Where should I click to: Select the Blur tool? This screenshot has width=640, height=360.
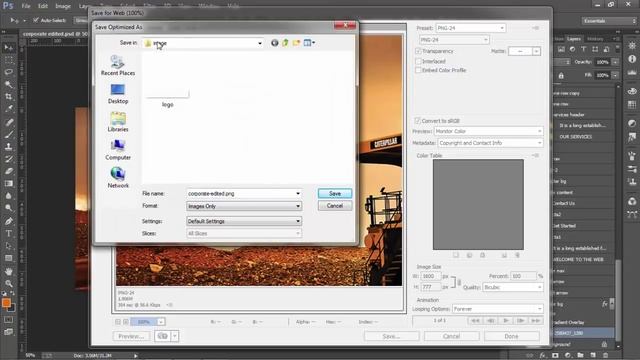tap(9, 196)
